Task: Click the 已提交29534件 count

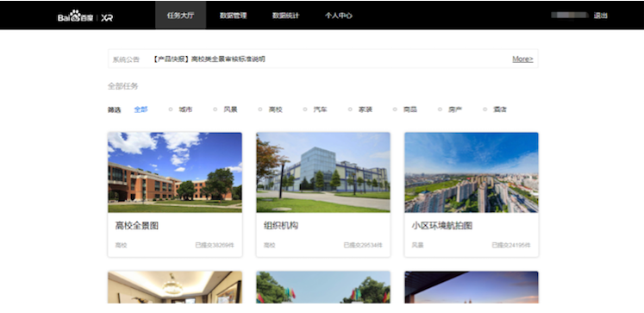Action: (363, 245)
